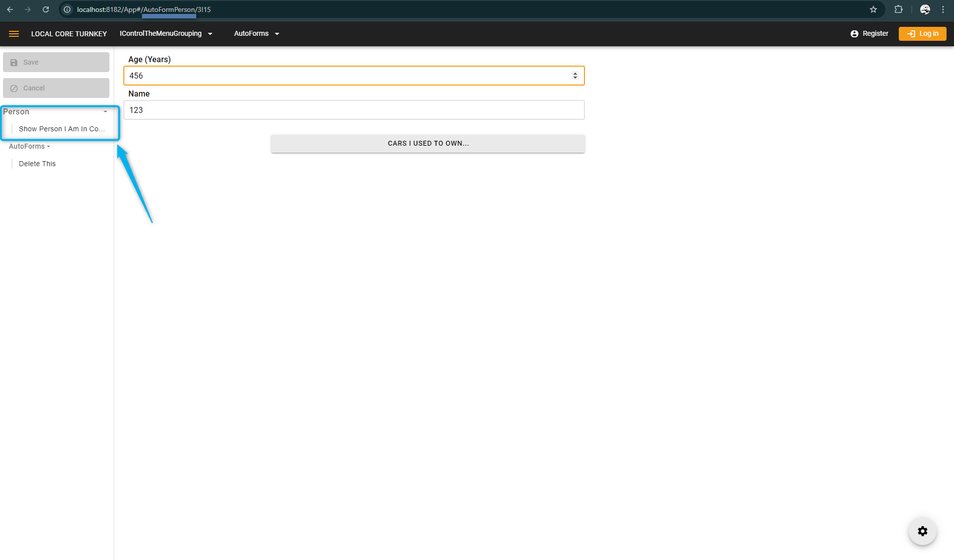Click the browser reload icon
The image size is (954, 560).
(x=46, y=9)
